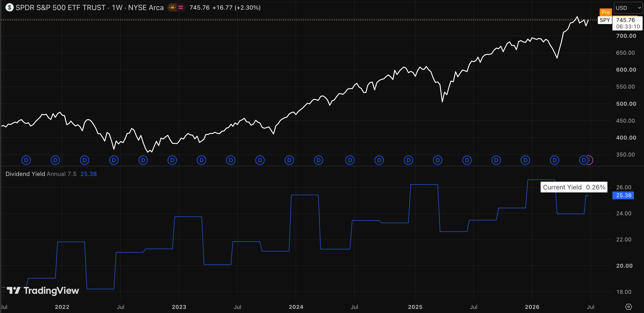Click the 2022 label on time axis

pyautogui.click(x=62, y=307)
